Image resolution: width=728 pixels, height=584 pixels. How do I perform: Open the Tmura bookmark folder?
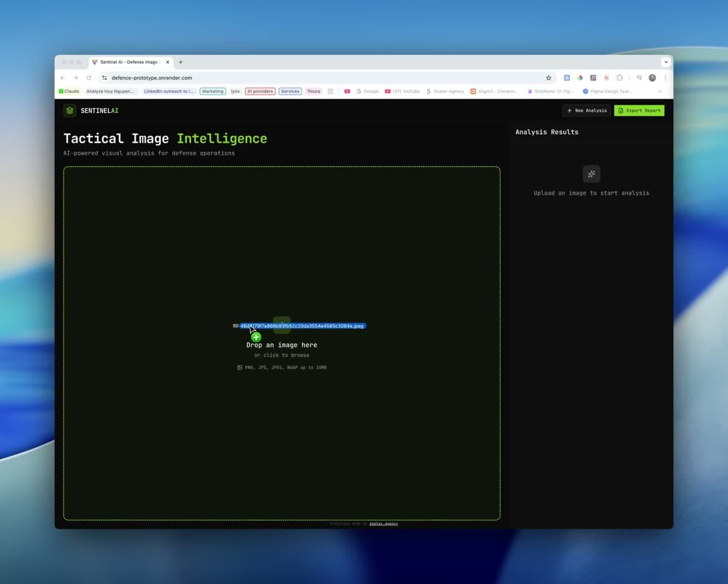(313, 91)
